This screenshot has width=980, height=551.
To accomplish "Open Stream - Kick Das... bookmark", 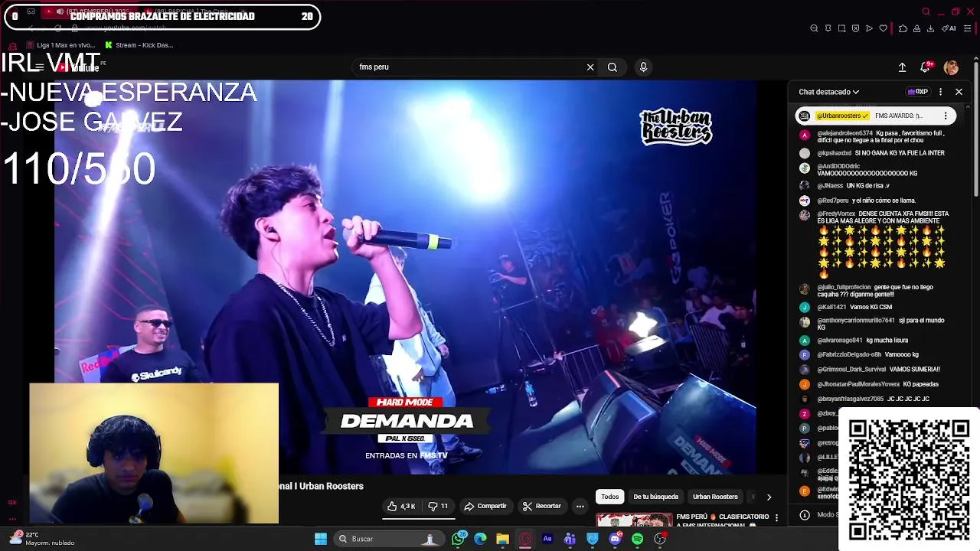I will 139,45.
